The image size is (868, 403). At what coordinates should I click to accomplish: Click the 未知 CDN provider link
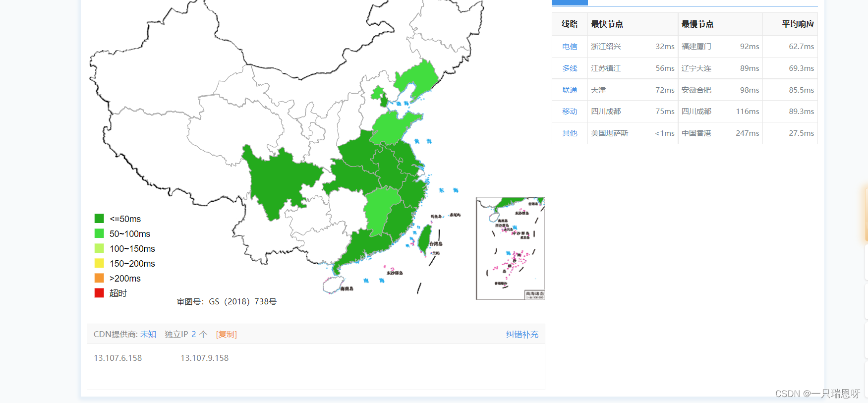148,335
